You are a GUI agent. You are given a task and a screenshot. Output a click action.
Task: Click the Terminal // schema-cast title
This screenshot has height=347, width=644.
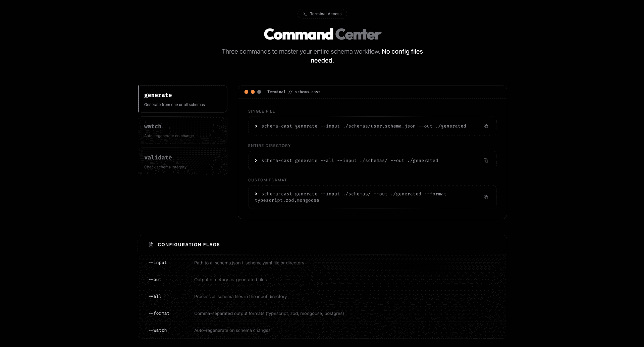coord(294,92)
